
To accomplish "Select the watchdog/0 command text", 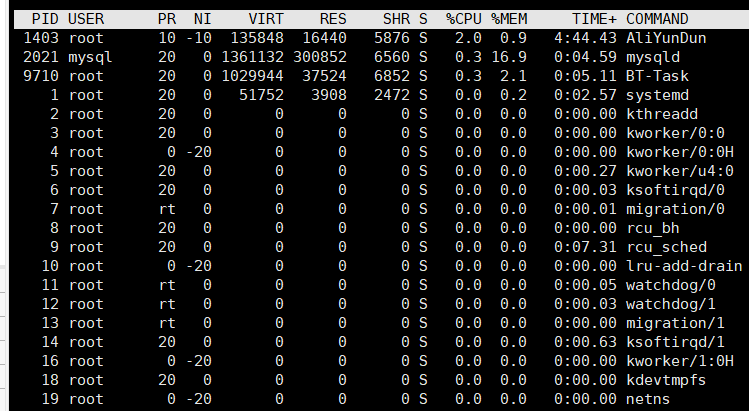I will click(x=671, y=285).
